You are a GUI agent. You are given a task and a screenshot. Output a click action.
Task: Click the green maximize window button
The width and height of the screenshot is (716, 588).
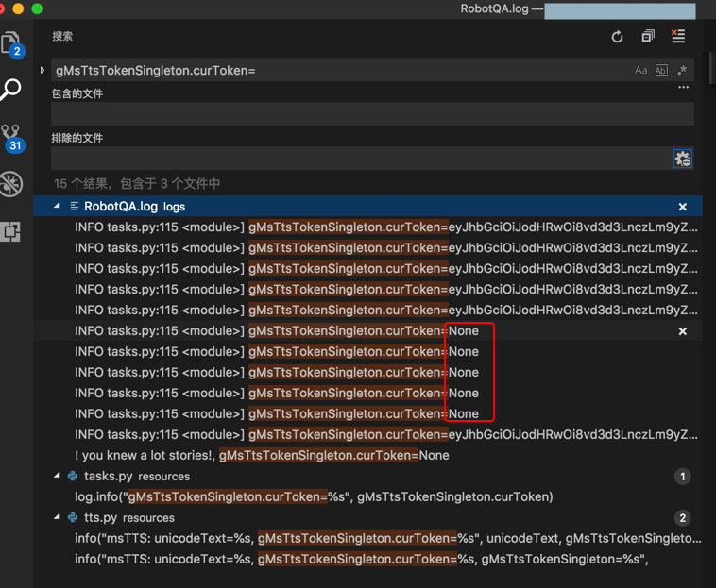(37, 8)
